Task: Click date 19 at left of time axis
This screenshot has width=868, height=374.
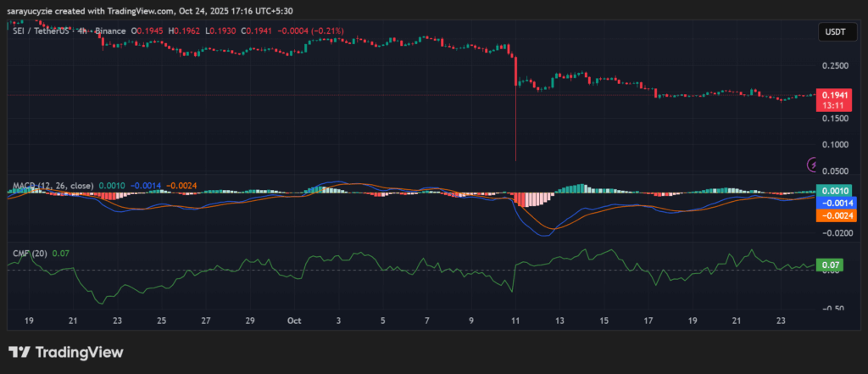Action: [30, 321]
